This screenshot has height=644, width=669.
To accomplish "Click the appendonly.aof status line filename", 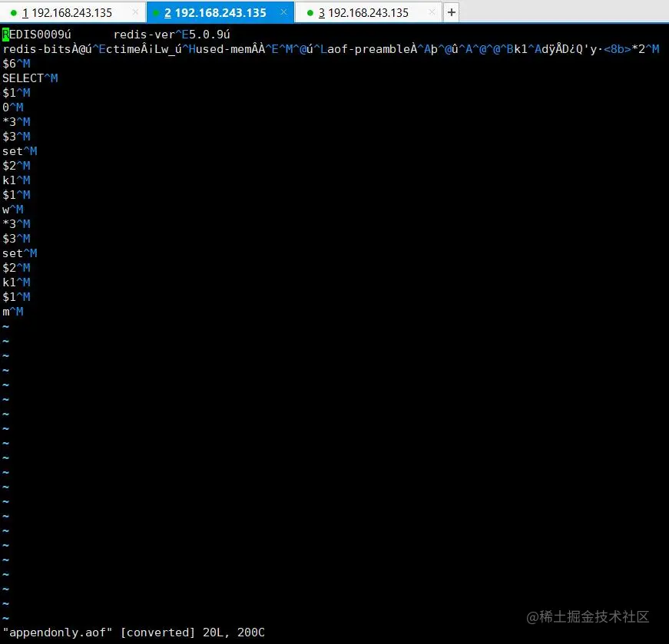I will [58, 632].
